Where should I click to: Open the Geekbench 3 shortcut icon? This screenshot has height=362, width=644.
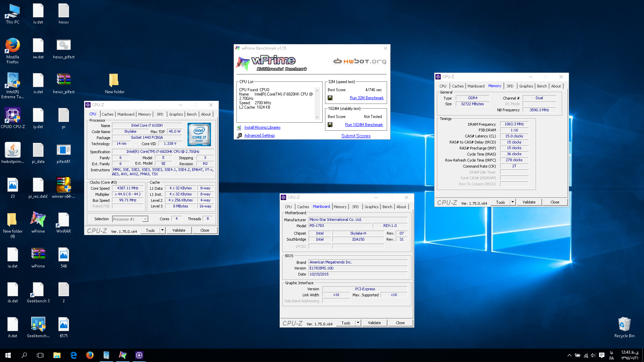(38, 292)
